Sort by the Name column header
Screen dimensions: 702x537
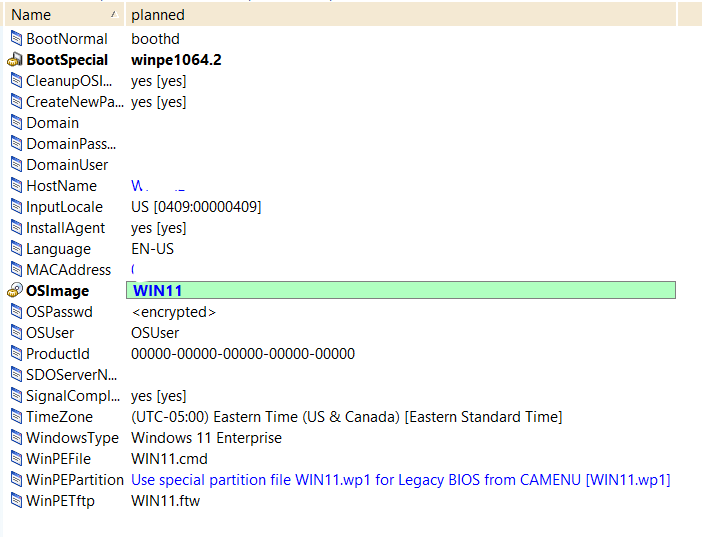pos(64,15)
